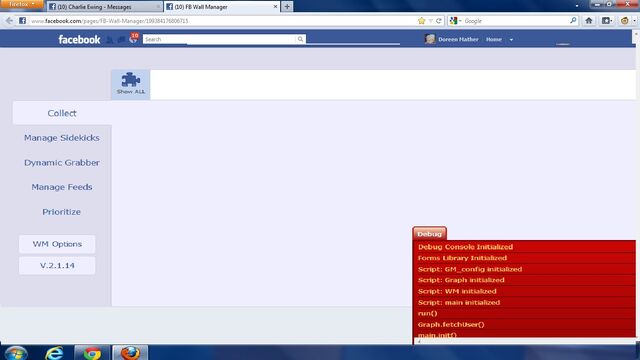
Task: Open the Firefox menu button
Action: point(22,4)
